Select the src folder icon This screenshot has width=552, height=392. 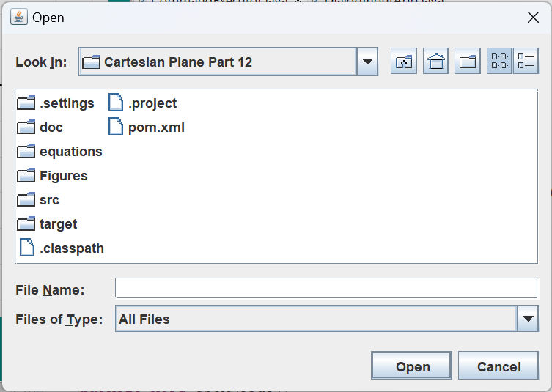[26, 200]
